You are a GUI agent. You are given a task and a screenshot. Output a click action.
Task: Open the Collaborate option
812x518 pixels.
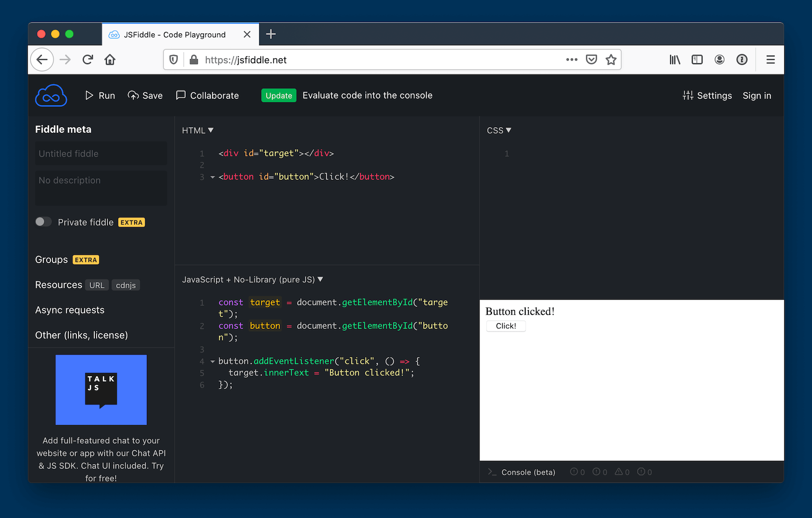tap(208, 96)
